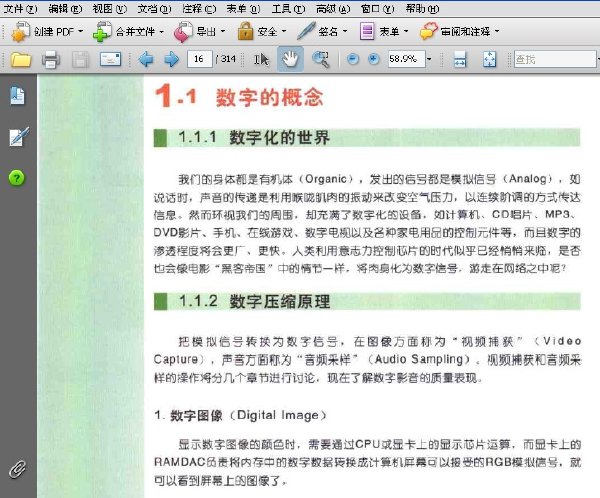The width and height of the screenshot is (600, 498).
Task: Open the Attachments paperclip panel
Action: coord(18,470)
